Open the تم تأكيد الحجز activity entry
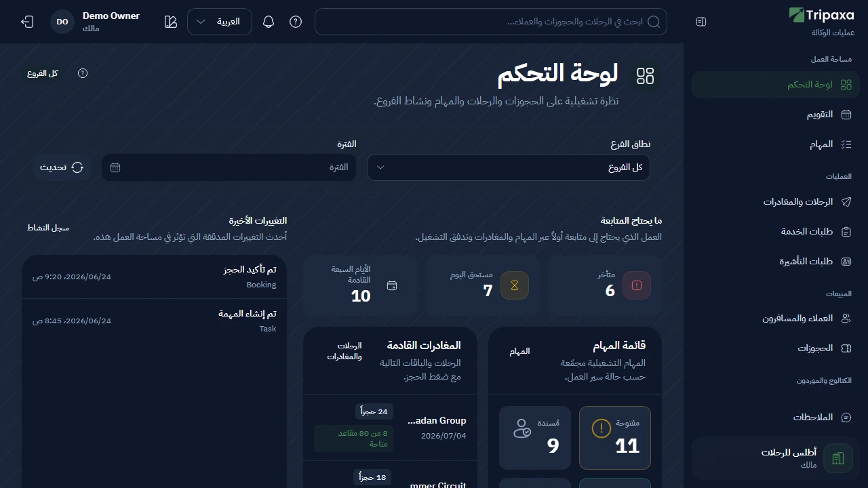Screen dimensions: 868x488 point(155,277)
